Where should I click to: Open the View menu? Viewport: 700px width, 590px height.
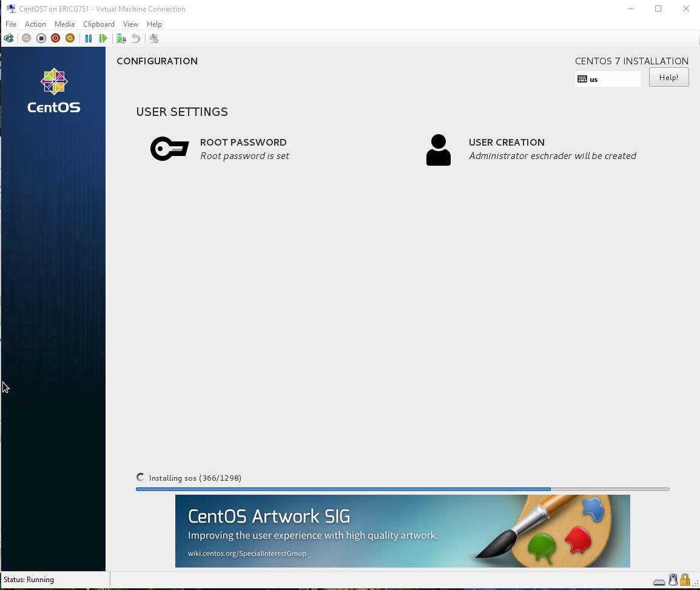(130, 24)
